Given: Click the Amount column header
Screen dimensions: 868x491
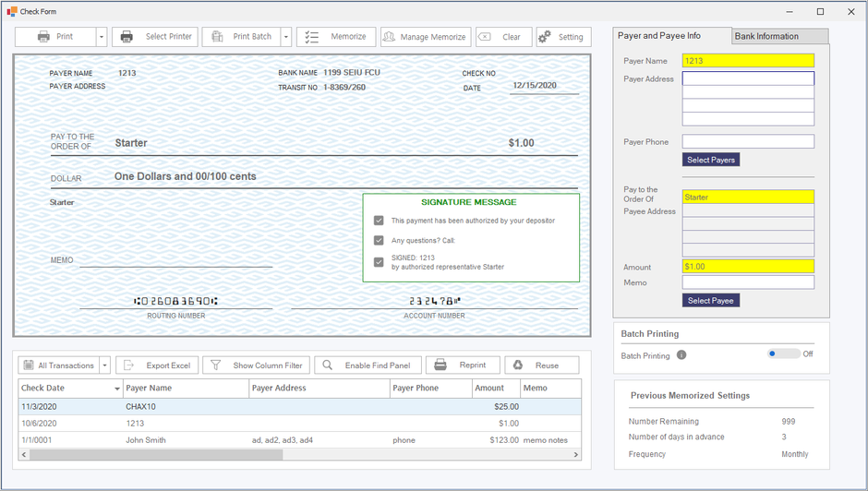Looking at the screenshot, I should click(x=496, y=389).
